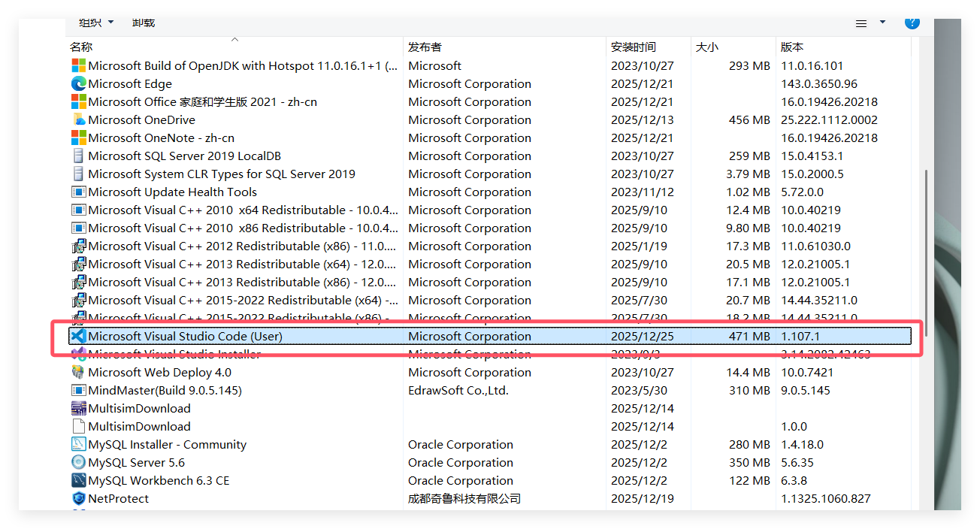Click the Visual Studio Code icon

point(78,337)
